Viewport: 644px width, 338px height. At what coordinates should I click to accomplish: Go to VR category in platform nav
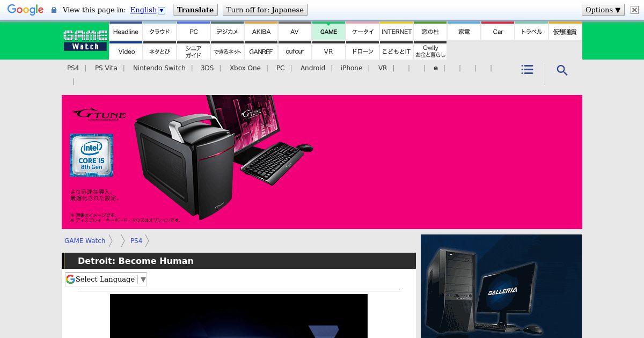383,68
